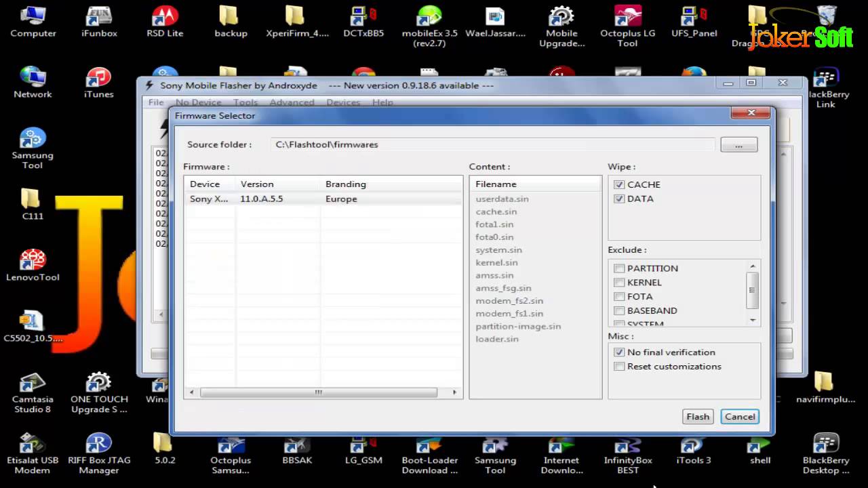Launch RSD Lite desktop shortcut

coord(165,22)
